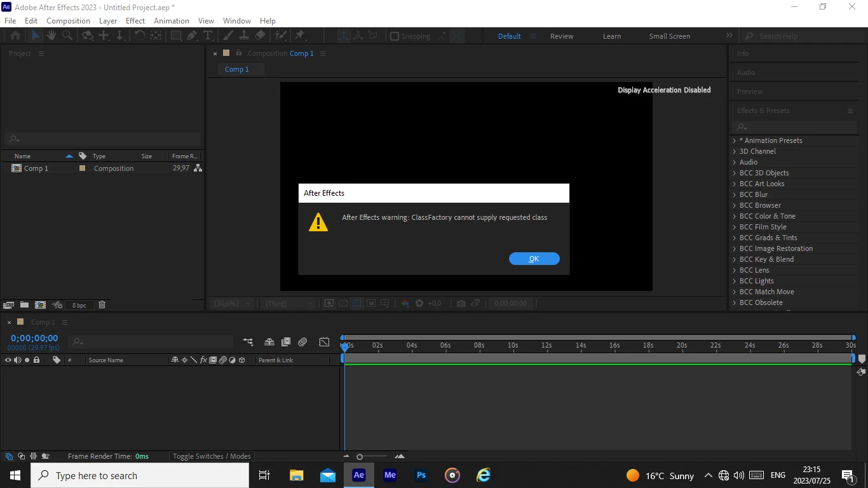
Task: Select the Zoom magnifier tool
Action: coord(67,36)
